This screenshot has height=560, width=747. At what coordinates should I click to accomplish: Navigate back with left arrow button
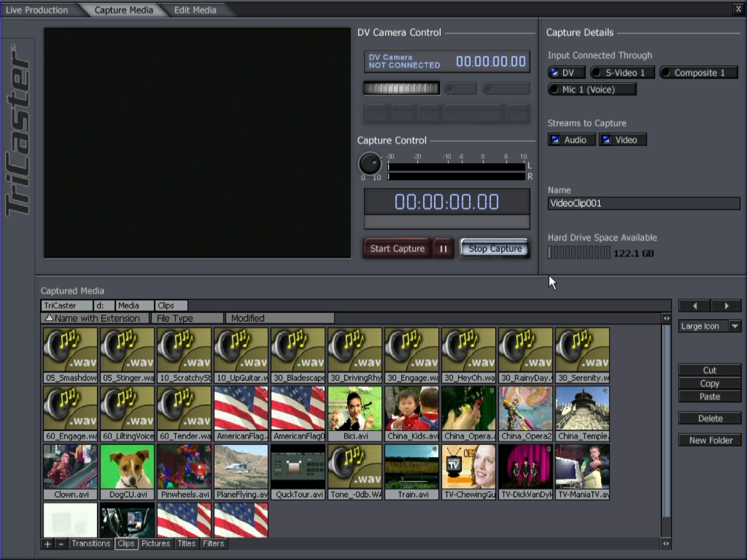tap(695, 306)
